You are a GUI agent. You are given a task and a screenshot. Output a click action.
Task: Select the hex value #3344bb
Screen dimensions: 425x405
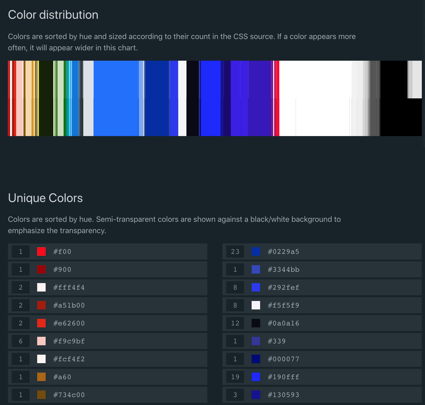point(284,269)
